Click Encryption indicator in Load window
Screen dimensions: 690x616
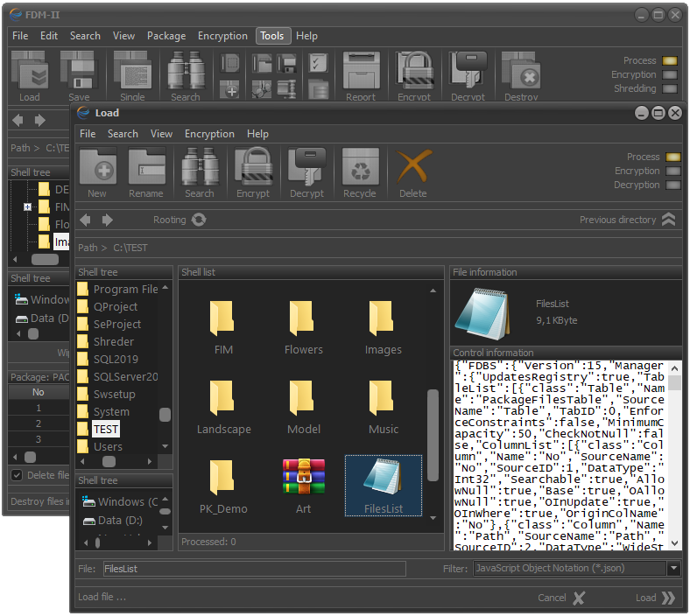[x=672, y=171]
